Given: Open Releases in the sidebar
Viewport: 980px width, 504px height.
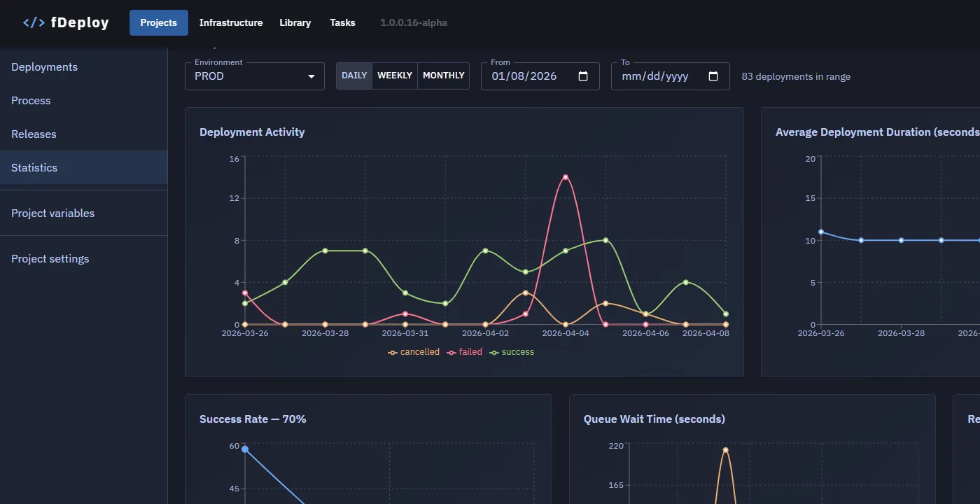Looking at the screenshot, I should pos(34,134).
